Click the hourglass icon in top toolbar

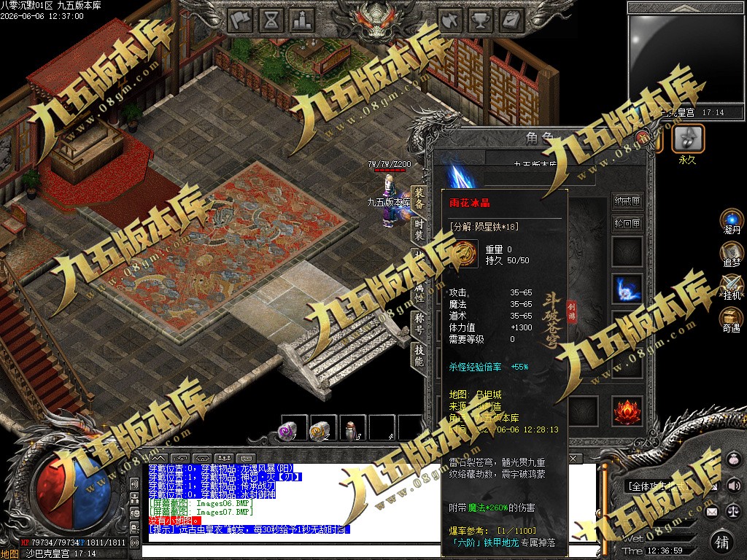point(271,20)
